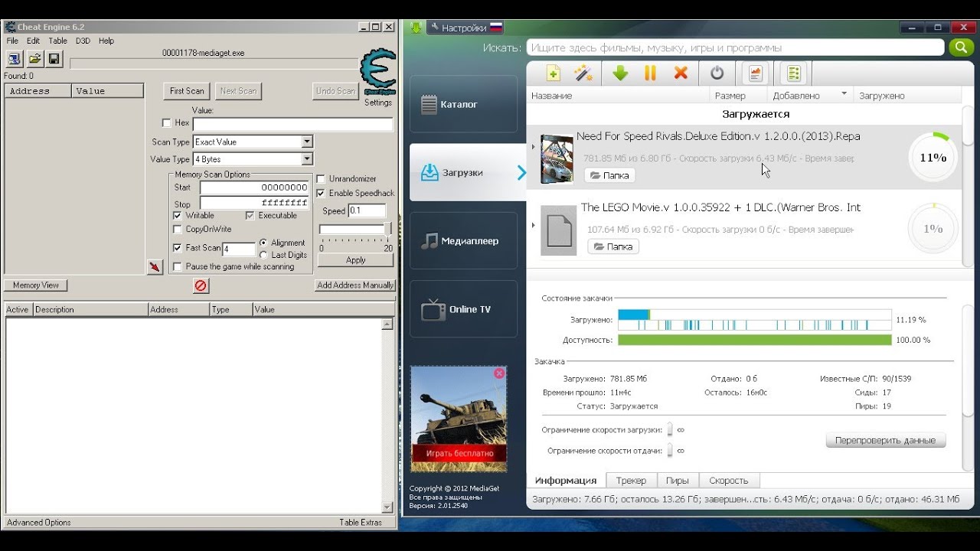This screenshot has height=551, width=980.
Task: Open Edit menu in Cheat Engine
Action: [x=33, y=41]
